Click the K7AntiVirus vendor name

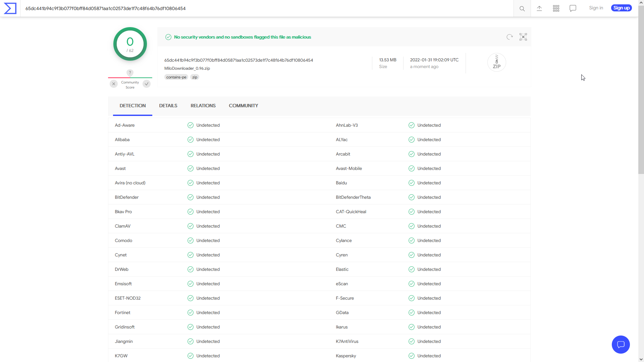coord(347,342)
